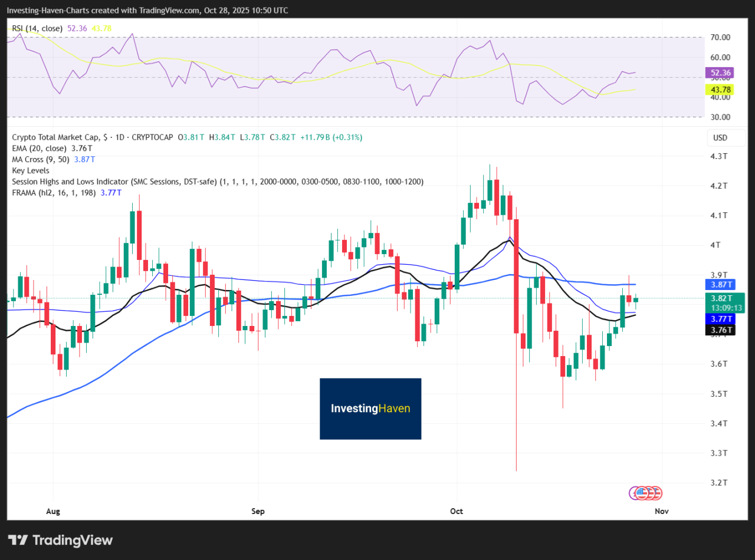This screenshot has width=755, height=560.
Task: Click the InvestingHaven watermark logo
Action: (370, 409)
